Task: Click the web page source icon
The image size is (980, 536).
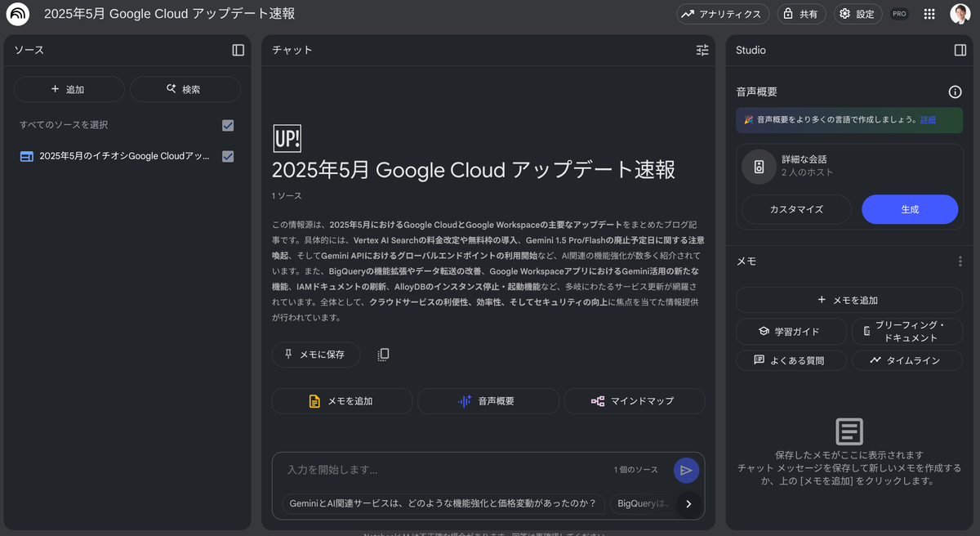Action: coord(26,156)
